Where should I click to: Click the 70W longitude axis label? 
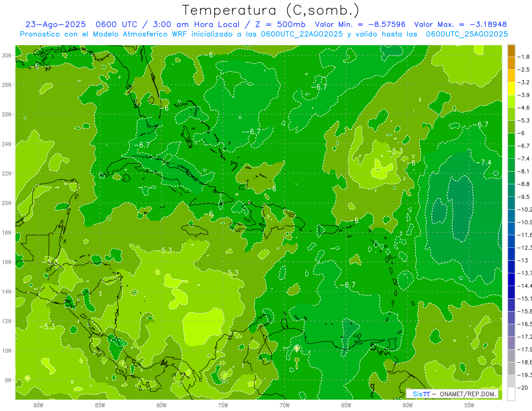click(x=285, y=405)
